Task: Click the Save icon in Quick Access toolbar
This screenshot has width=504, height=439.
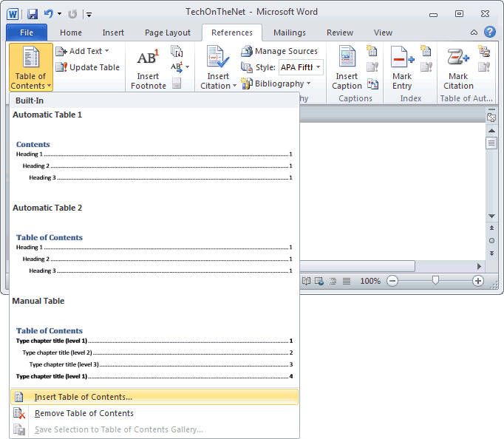Action: 32,14
